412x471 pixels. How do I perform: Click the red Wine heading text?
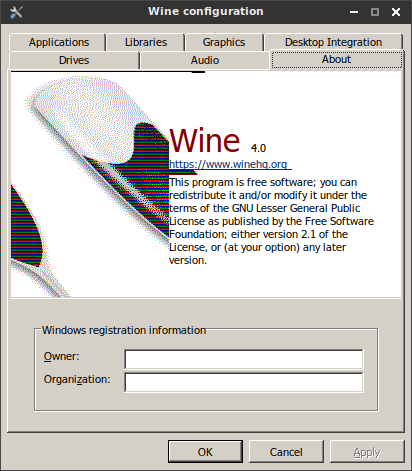(205, 140)
